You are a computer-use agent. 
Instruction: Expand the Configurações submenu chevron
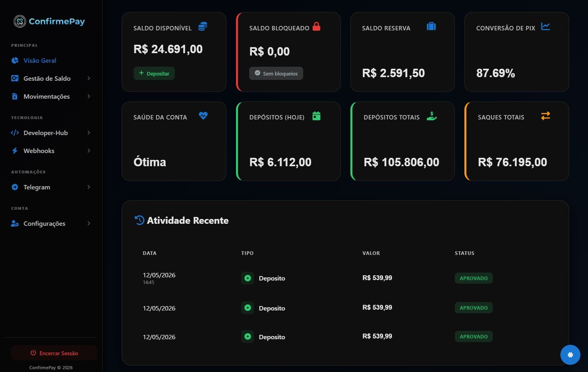click(89, 223)
